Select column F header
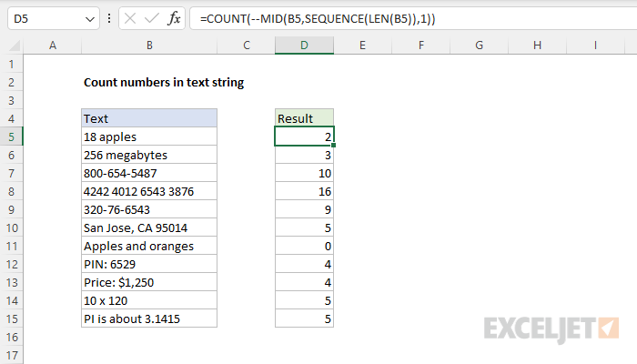This screenshot has width=637, height=364. 420,45
